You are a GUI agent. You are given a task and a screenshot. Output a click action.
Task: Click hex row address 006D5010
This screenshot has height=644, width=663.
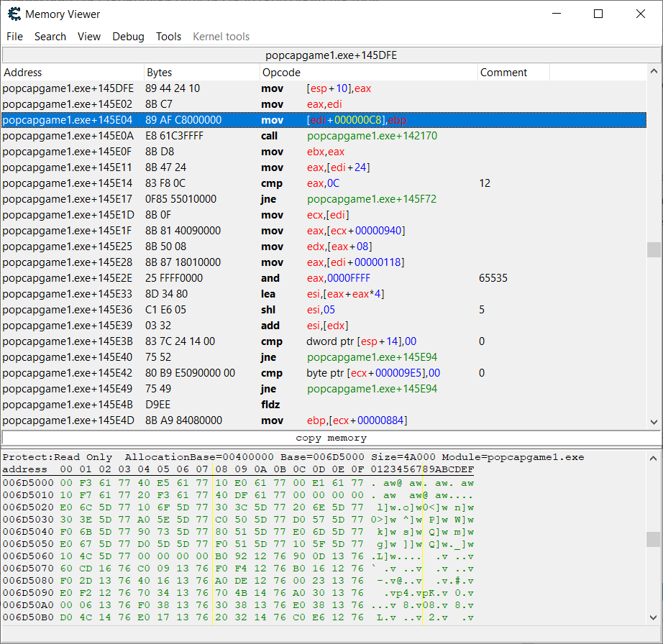coord(28,495)
